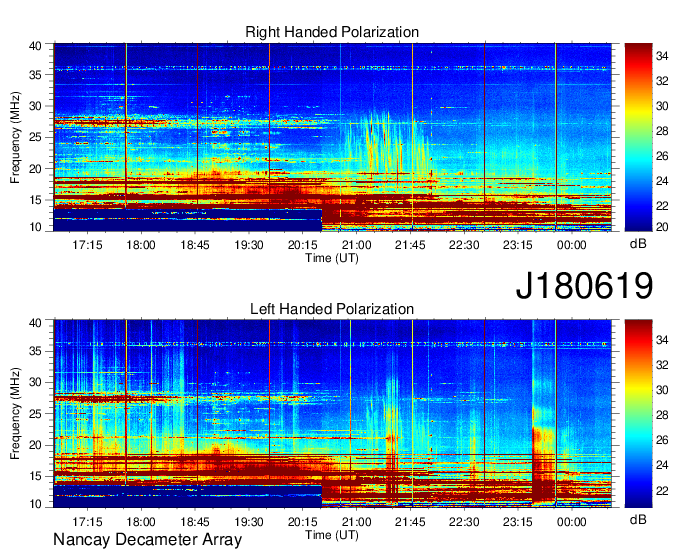Click the Right Handed plot's color scale bar

[x=638, y=137]
